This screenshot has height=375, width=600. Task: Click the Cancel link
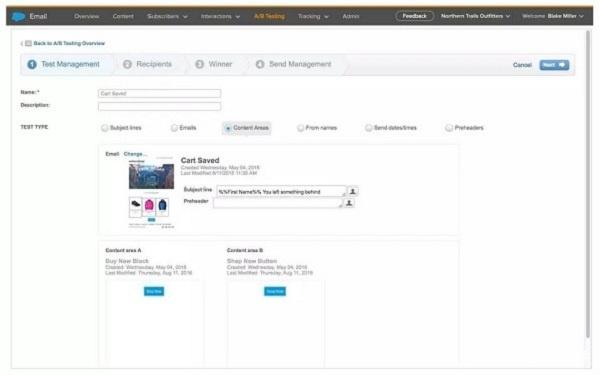tap(522, 65)
